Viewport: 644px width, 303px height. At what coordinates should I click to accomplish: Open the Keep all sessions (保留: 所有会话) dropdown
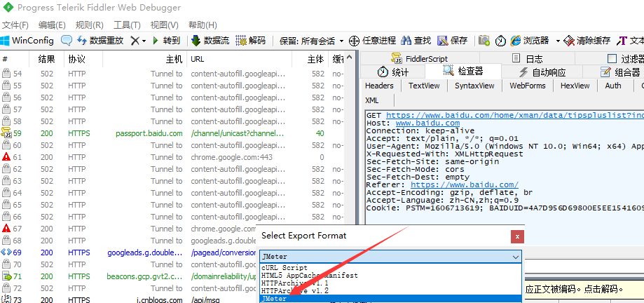[312, 41]
